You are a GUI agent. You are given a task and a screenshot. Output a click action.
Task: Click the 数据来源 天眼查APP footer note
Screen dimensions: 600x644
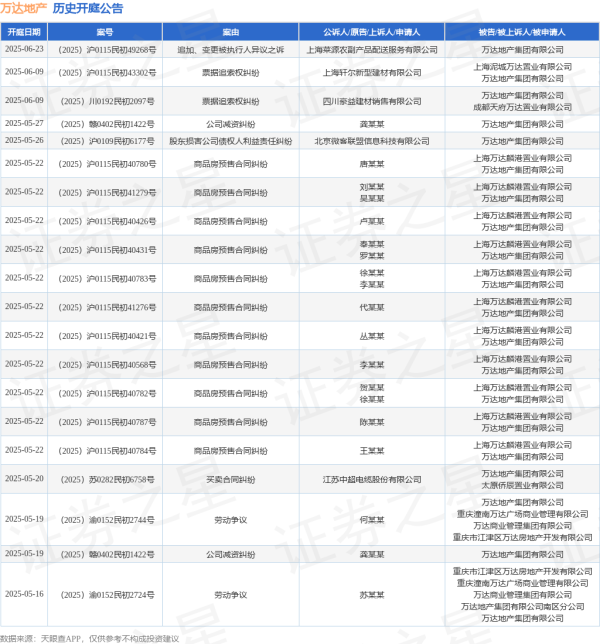(89, 639)
